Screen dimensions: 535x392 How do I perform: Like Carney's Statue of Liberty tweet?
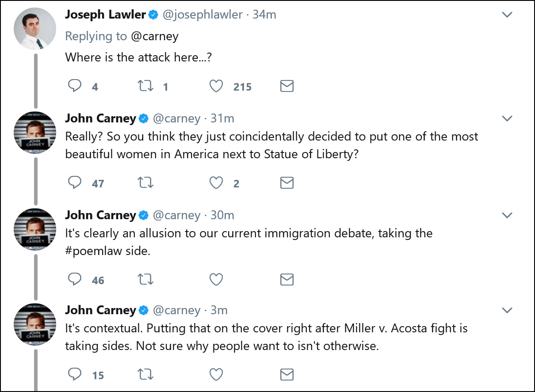(216, 183)
